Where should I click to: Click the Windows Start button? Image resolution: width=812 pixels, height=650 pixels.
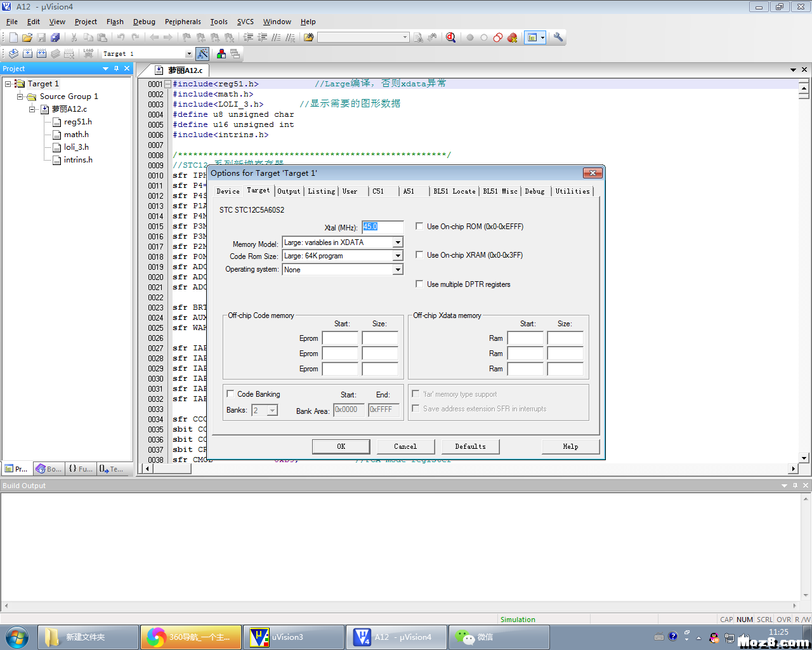[17, 637]
